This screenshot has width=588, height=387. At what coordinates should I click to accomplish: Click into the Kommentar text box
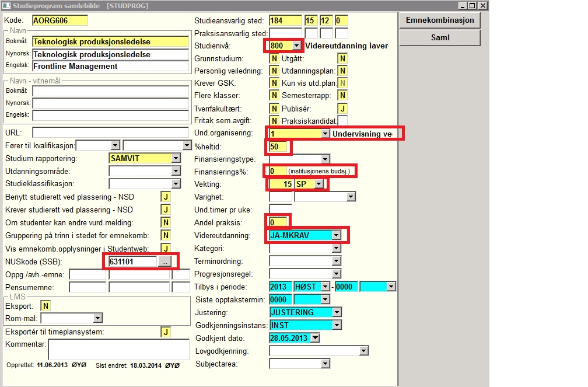click(x=118, y=349)
